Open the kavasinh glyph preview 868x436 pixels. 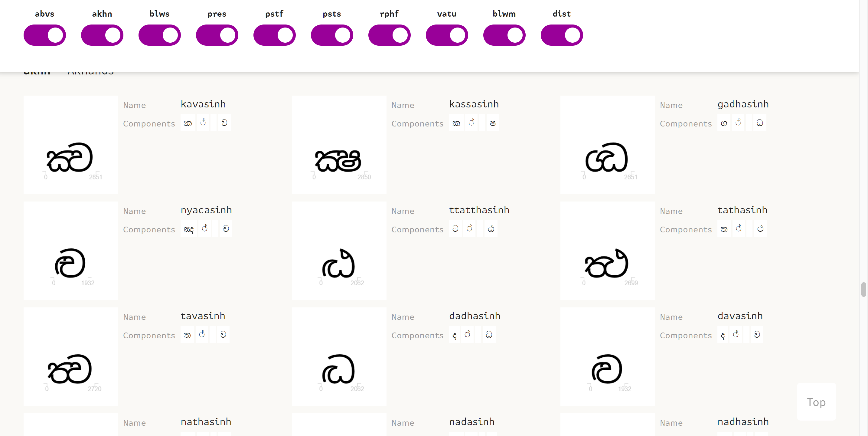[70, 145]
